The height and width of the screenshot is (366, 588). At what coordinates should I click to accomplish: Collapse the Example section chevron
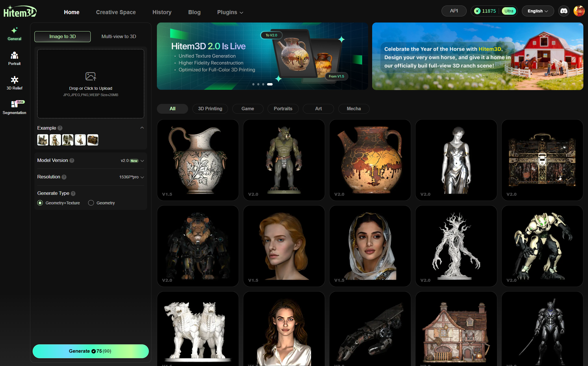click(x=142, y=128)
